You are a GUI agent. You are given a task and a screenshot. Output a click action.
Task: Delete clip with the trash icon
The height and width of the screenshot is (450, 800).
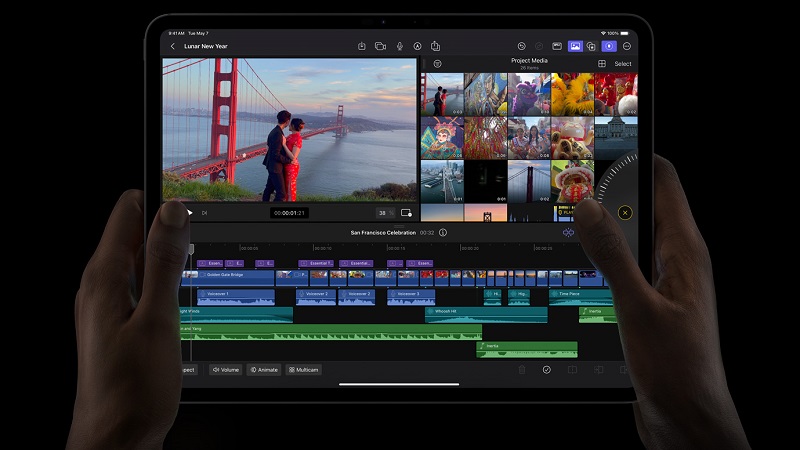tap(521, 370)
